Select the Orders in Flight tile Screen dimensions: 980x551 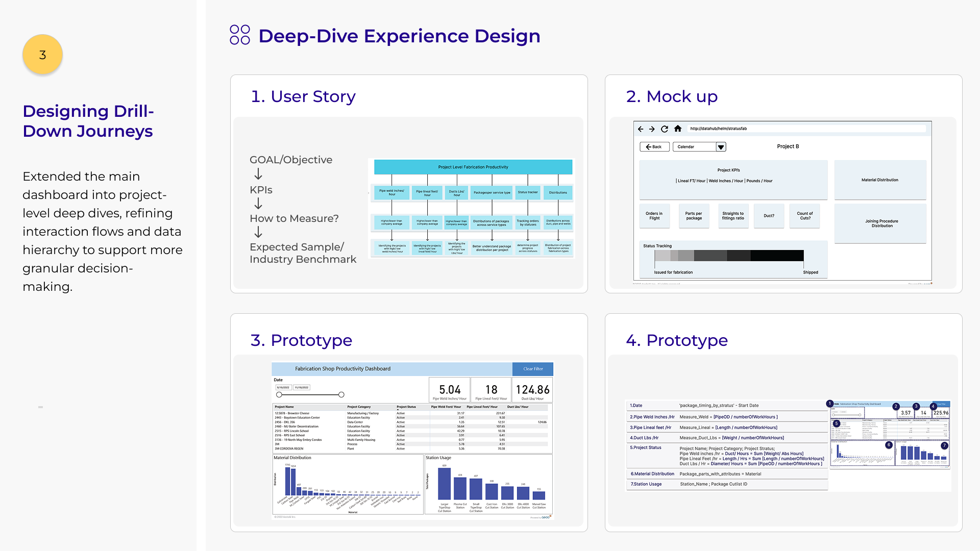[x=654, y=216]
